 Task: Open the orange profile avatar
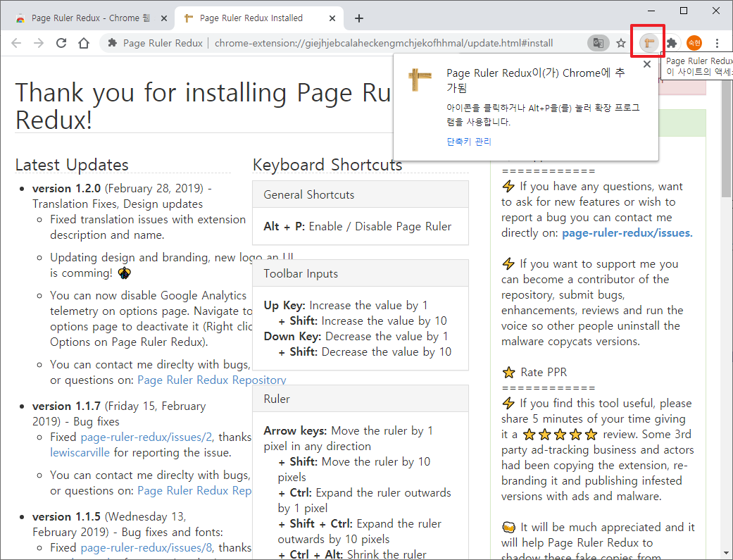(694, 44)
